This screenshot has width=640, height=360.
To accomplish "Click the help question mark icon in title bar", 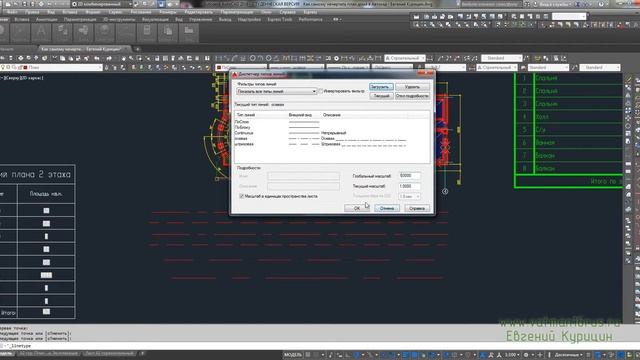I will (x=601, y=4).
